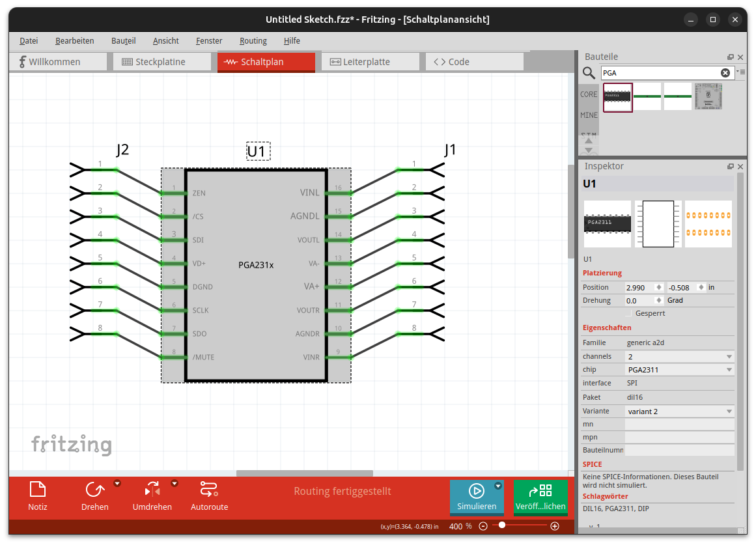Click the horizontal canvas scrollbar
Viewport: 756px width, 545px height.
(x=304, y=473)
